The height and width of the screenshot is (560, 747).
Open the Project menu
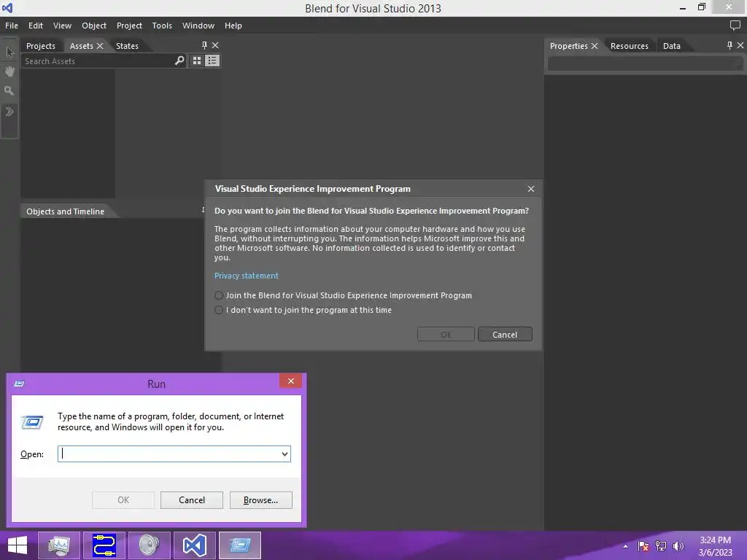129,26
